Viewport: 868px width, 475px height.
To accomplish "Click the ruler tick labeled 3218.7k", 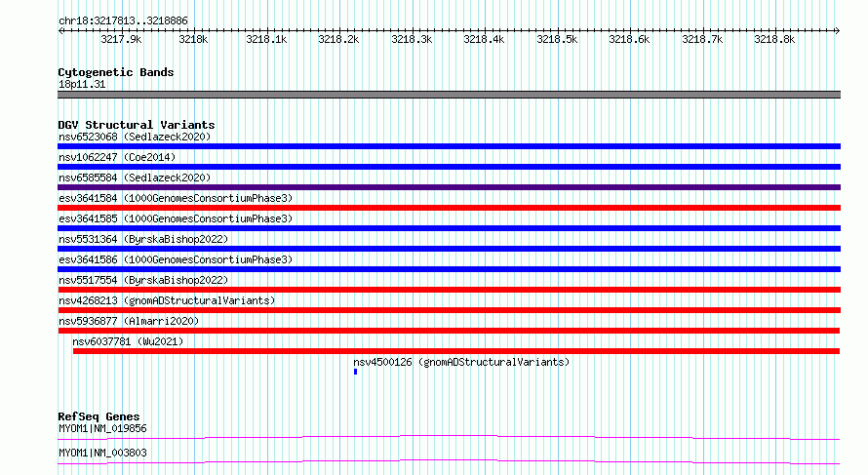I will 702,39.
